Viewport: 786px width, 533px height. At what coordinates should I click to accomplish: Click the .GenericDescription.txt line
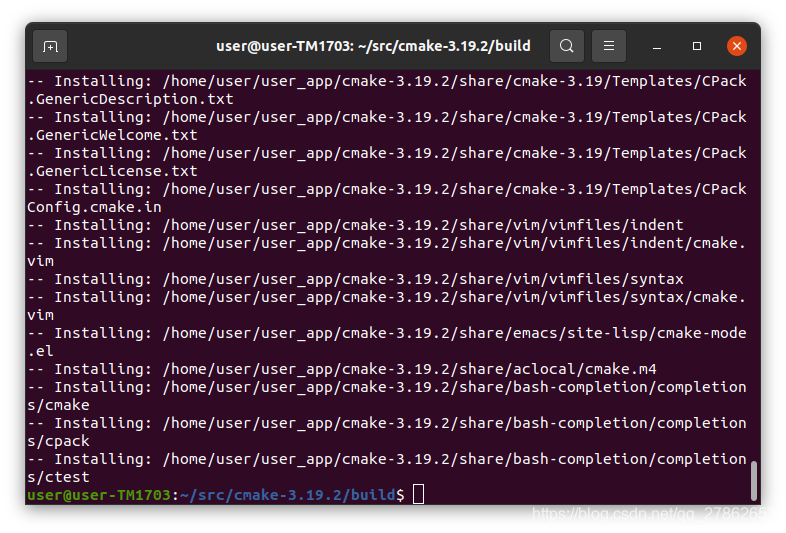[130, 99]
